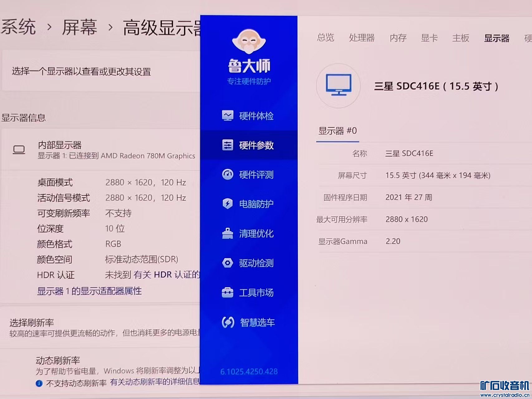Click the 驱动检测 hexagon icon
Screen dimensions: 532x399
click(228, 263)
